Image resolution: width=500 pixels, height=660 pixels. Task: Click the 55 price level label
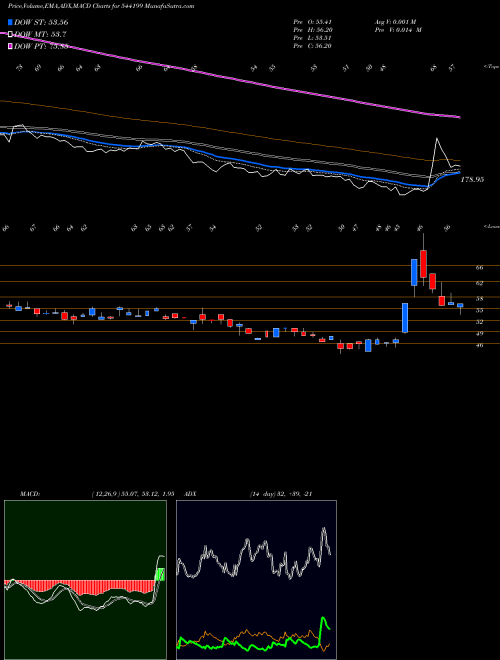(479, 310)
